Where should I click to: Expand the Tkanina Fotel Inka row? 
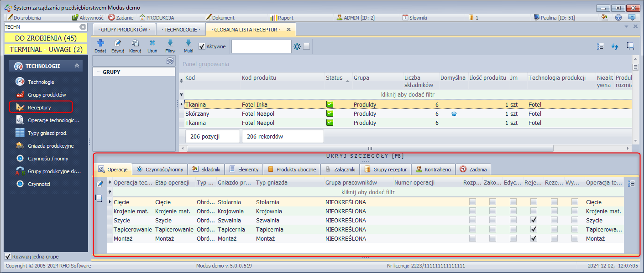pyautogui.click(x=182, y=104)
